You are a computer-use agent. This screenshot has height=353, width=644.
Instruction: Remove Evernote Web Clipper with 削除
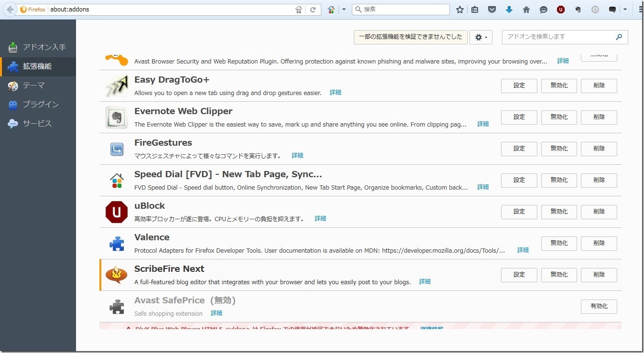(x=599, y=118)
